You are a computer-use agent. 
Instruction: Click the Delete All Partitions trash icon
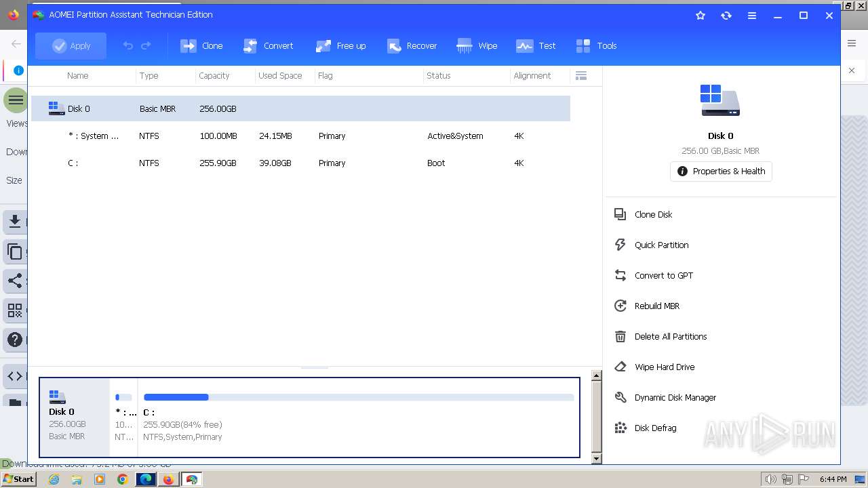coord(620,336)
